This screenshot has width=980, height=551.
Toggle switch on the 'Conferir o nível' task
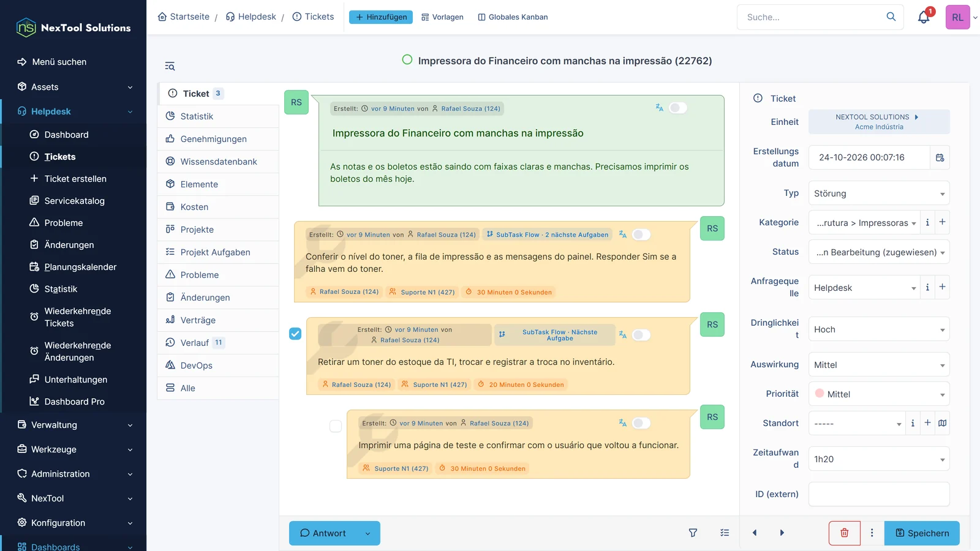(641, 234)
